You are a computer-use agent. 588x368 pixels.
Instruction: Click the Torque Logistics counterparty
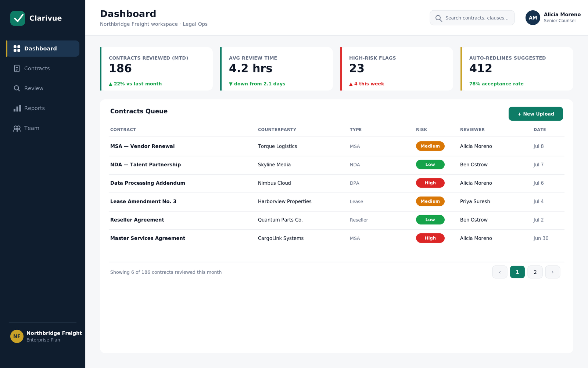tap(277, 146)
